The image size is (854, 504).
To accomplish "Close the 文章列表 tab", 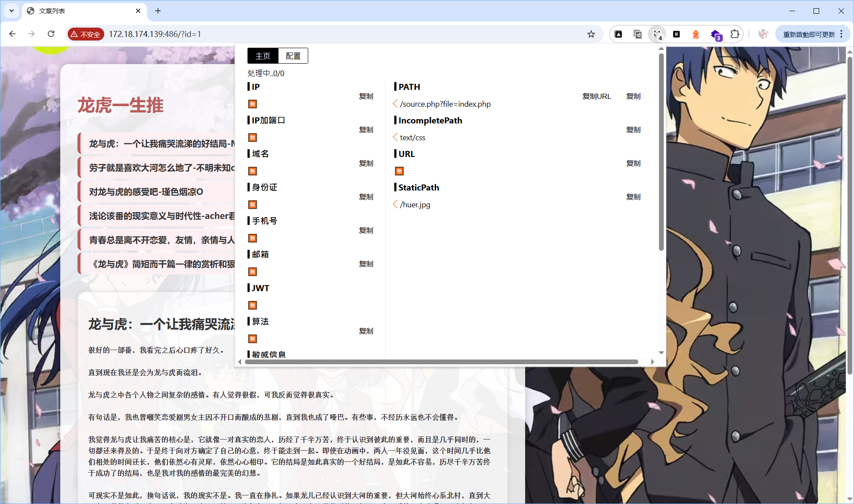I will (138, 11).
